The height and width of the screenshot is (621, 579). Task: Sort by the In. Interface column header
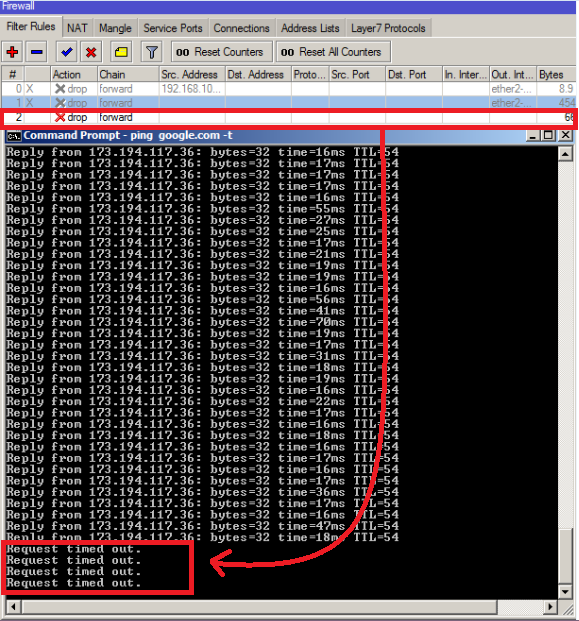[x=466, y=74]
